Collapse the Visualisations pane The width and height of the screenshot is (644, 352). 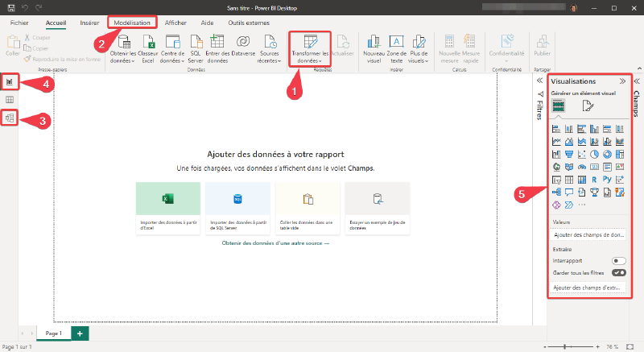[622, 81]
